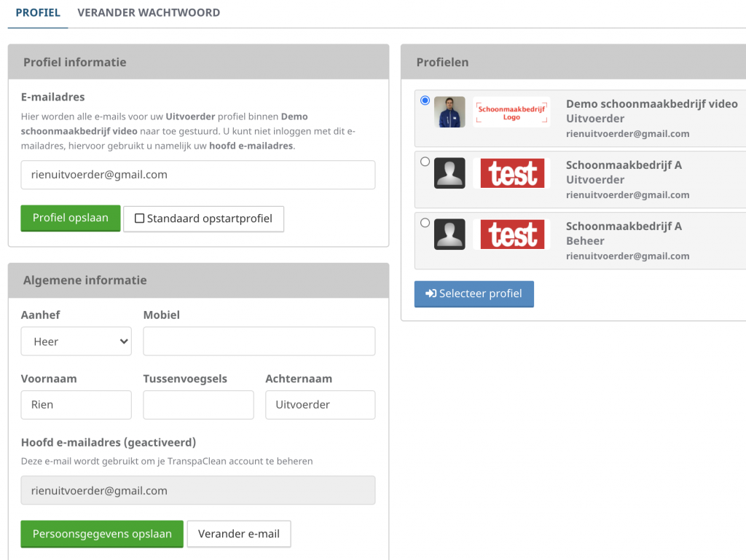Click the Demo schoonmaakbedrijf profile photo avatar
746x560 pixels.
[x=449, y=112]
